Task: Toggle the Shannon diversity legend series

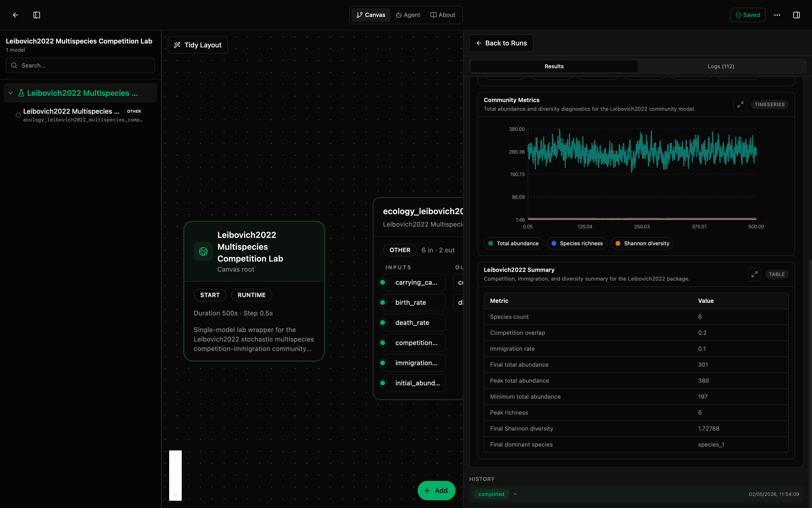Action: pos(642,243)
